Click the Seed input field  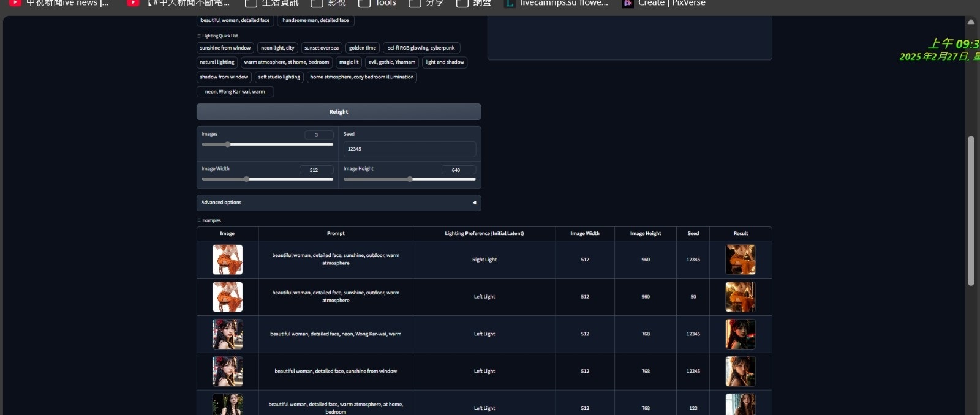click(409, 149)
